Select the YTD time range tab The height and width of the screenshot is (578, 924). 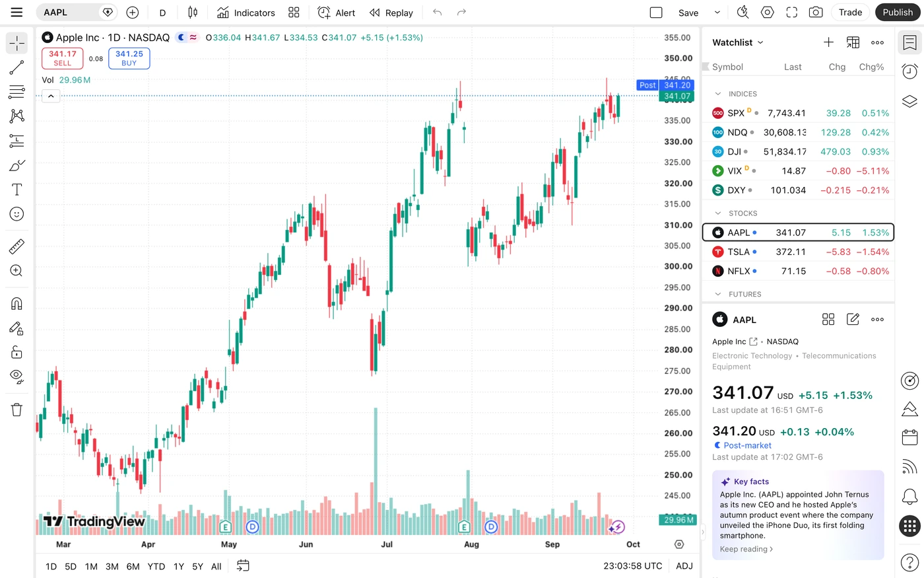pos(156,566)
